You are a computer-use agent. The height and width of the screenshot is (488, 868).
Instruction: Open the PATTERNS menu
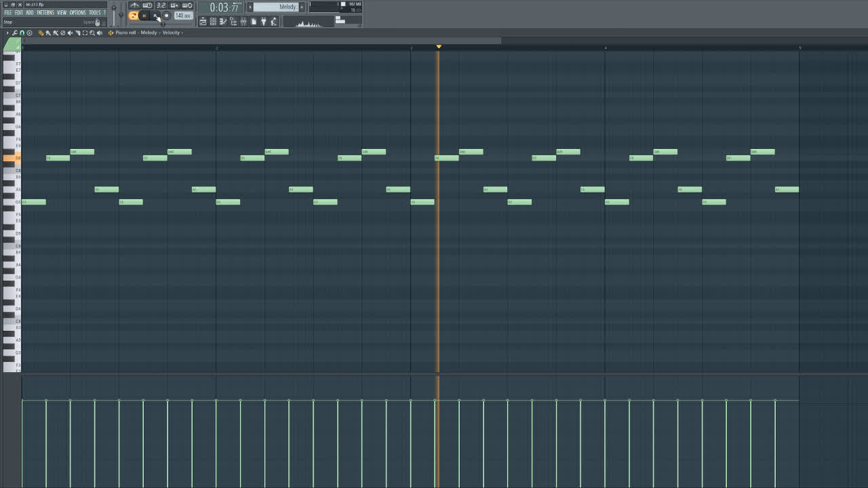coord(45,12)
